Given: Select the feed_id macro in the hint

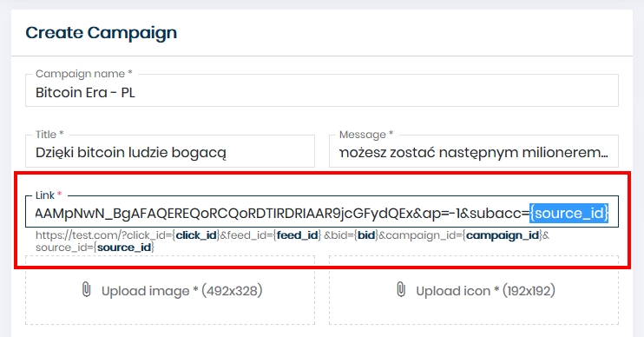Looking at the screenshot, I should [x=298, y=235].
